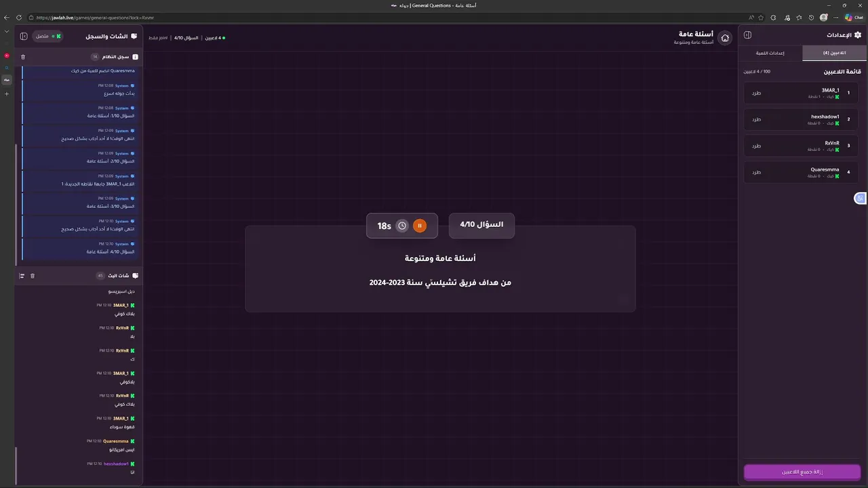Image resolution: width=868 pixels, height=488 pixels.
Task: Click the log entry السؤال 4/10: أسئلة عامة
Action: point(111,251)
